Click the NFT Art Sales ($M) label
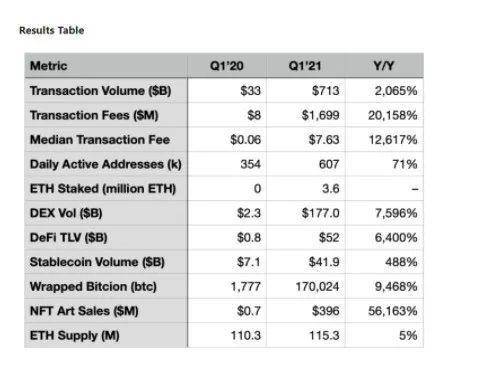The height and width of the screenshot is (371, 482). click(84, 311)
